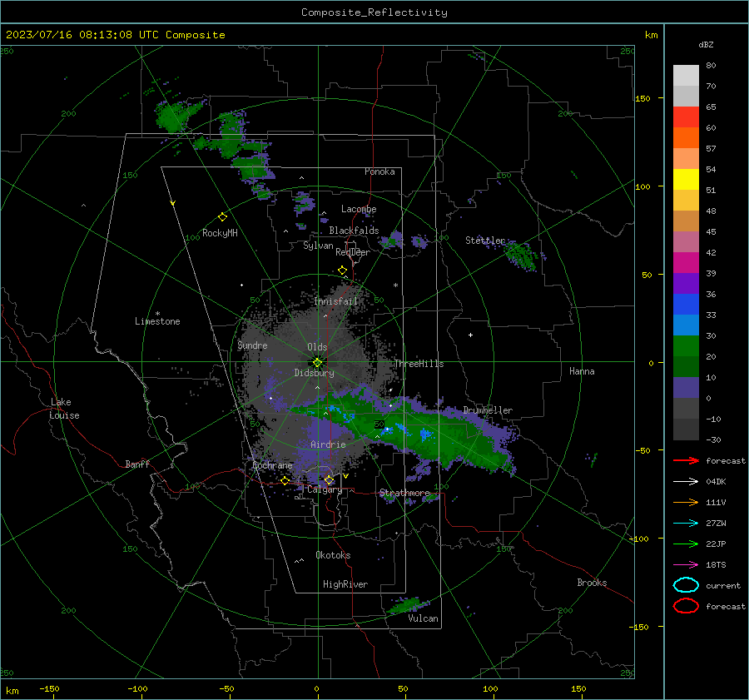Click the ThreeHills town label
749x700 pixels.
point(419,364)
